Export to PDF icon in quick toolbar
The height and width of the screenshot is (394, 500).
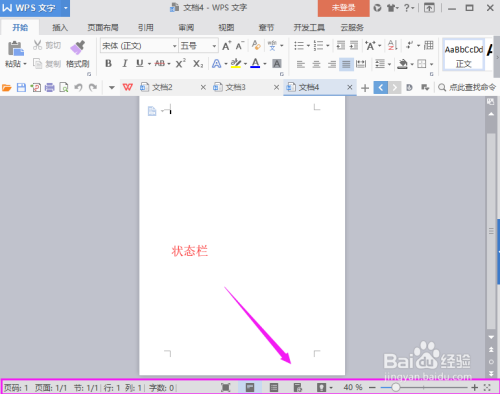(x=35, y=88)
